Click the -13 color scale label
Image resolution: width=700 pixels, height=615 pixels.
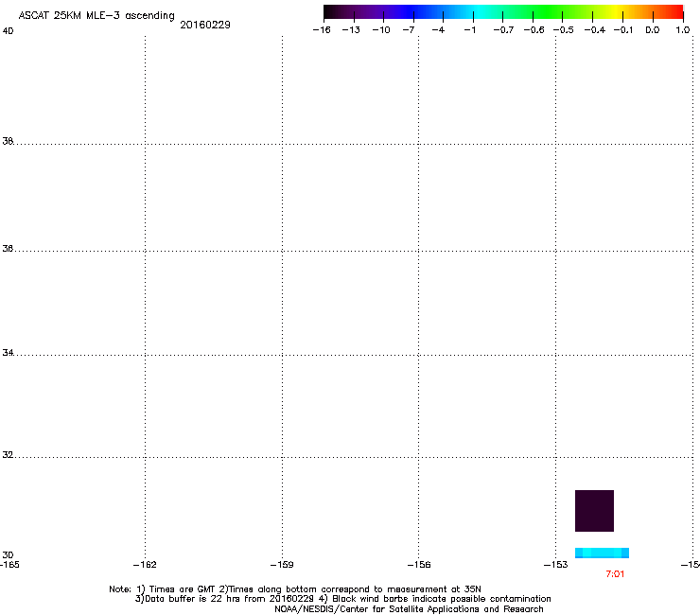click(x=351, y=30)
